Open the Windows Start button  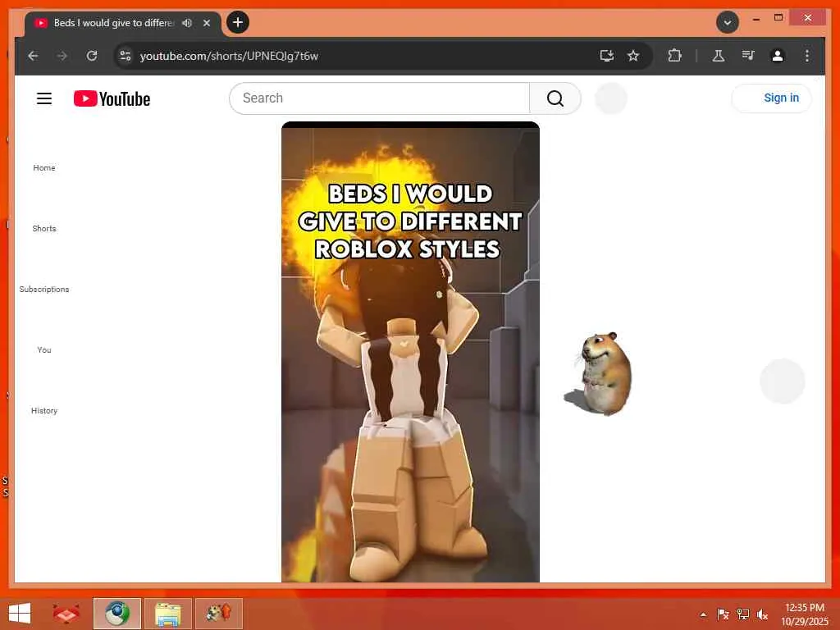point(20,614)
